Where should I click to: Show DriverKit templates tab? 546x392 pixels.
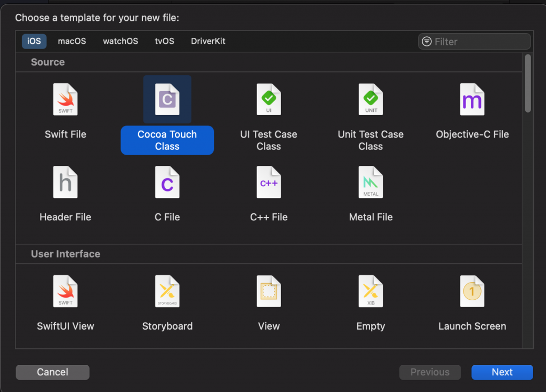(208, 41)
